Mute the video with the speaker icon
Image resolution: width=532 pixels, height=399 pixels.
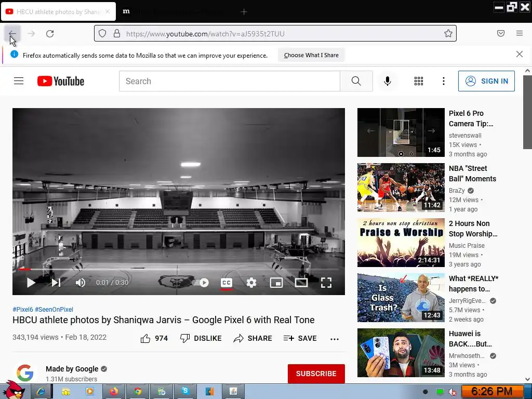[x=81, y=283]
